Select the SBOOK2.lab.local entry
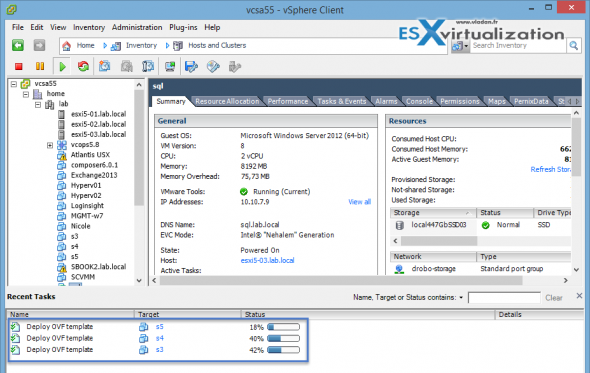The height and width of the screenshot is (373, 590). point(99,267)
